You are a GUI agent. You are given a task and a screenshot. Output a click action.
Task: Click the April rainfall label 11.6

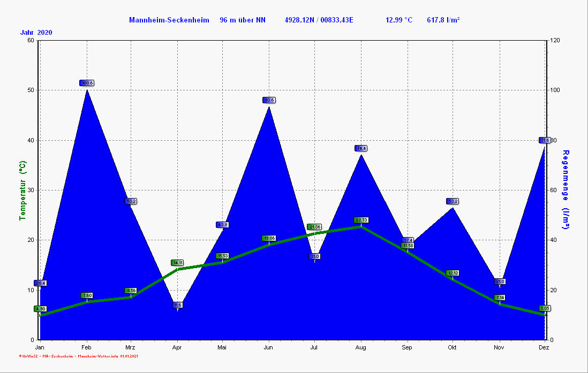(178, 305)
